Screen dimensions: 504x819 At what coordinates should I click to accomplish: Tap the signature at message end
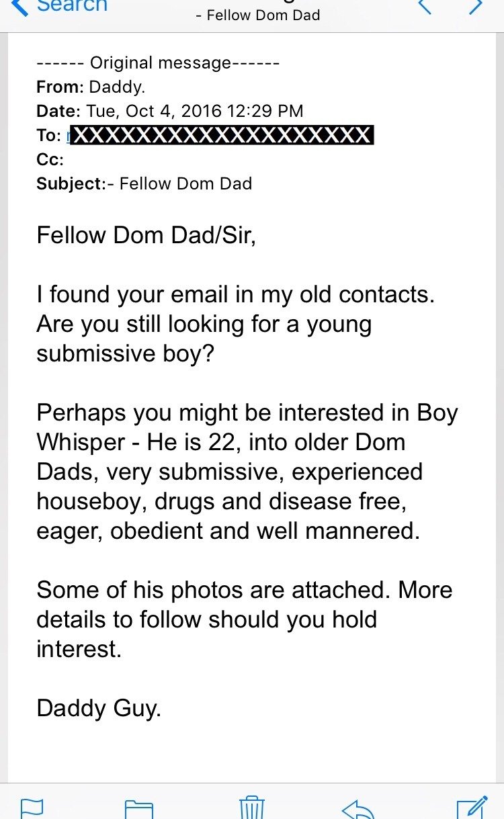(99, 707)
